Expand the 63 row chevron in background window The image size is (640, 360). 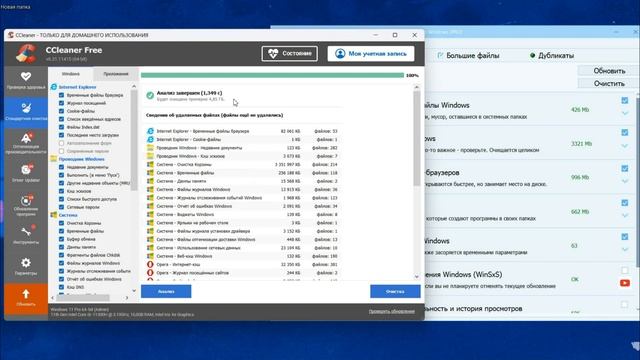click(625, 249)
